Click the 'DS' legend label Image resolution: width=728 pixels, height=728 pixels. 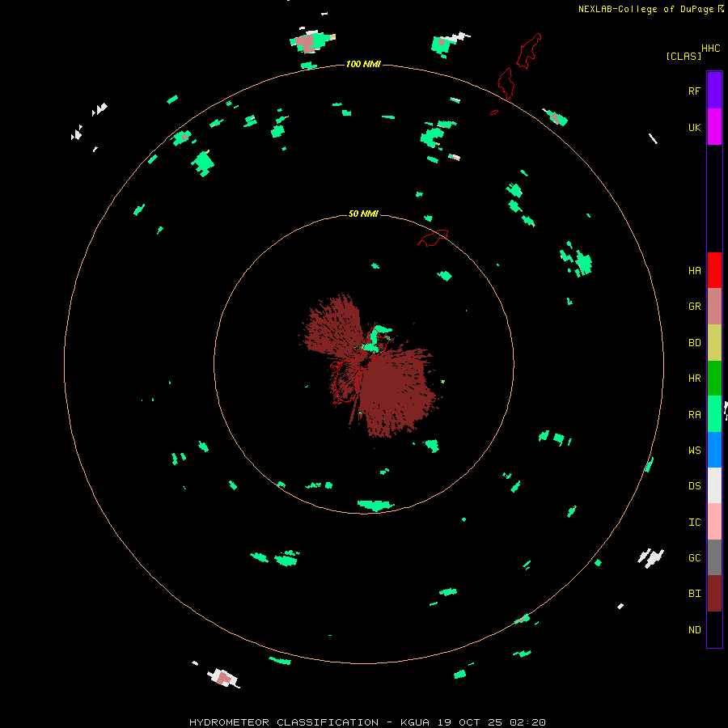(x=694, y=486)
